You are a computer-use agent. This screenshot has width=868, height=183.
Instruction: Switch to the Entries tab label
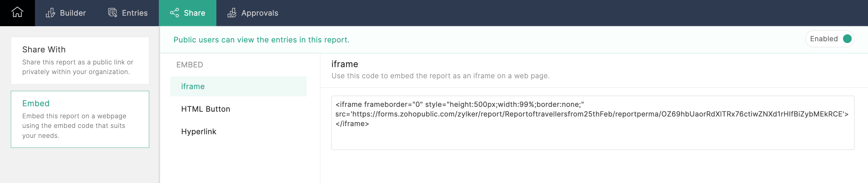coord(134,13)
